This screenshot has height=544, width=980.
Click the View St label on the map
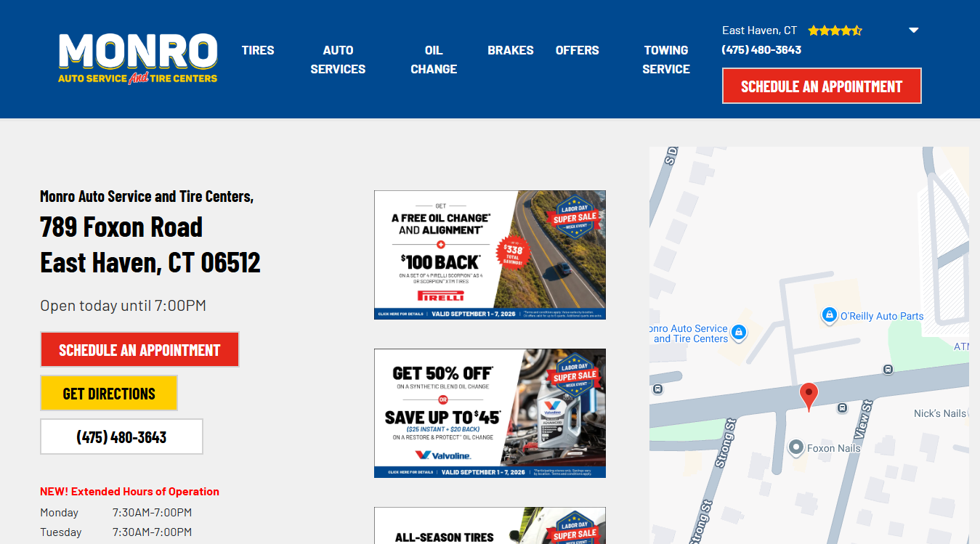pyautogui.click(x=864, y=421)
